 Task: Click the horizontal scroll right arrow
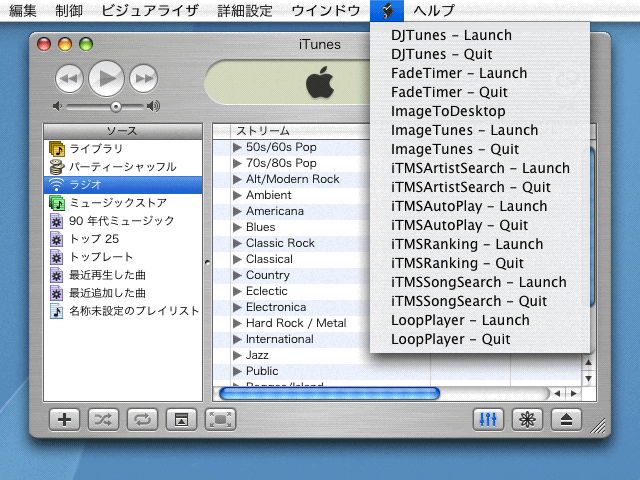tap(574, 393)
